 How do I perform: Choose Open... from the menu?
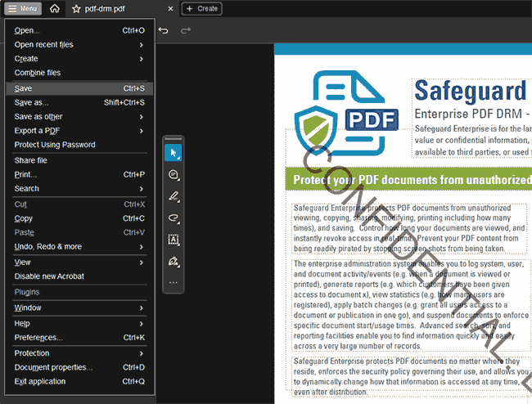[79, 30]
